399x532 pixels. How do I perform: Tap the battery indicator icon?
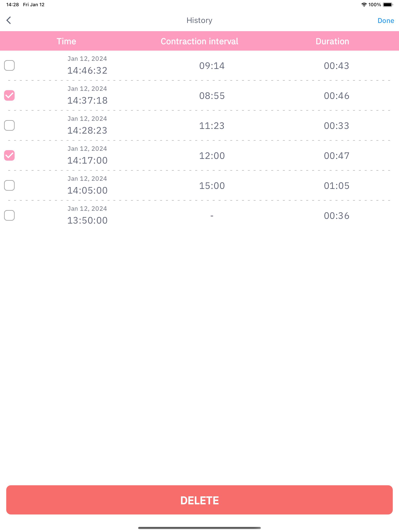point(388,4)
